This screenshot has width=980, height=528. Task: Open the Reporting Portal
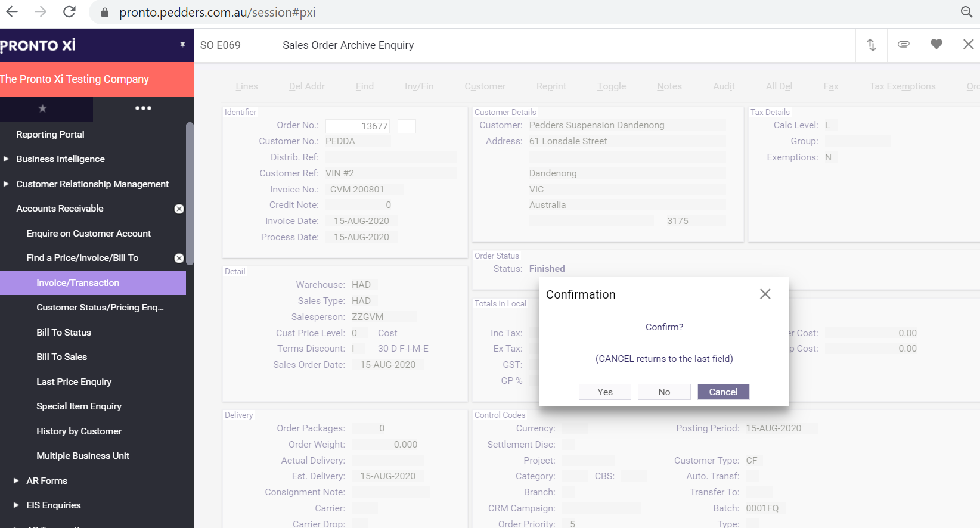point(50,135)
